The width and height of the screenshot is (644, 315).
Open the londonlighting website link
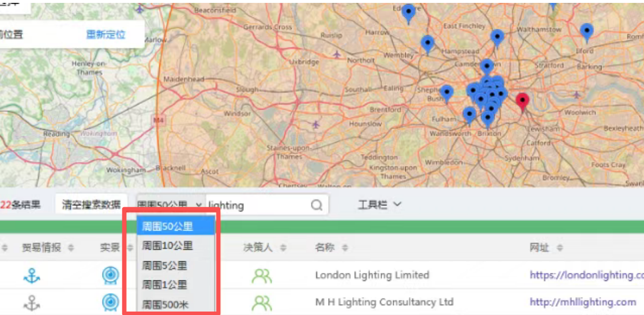click(586, 275)
